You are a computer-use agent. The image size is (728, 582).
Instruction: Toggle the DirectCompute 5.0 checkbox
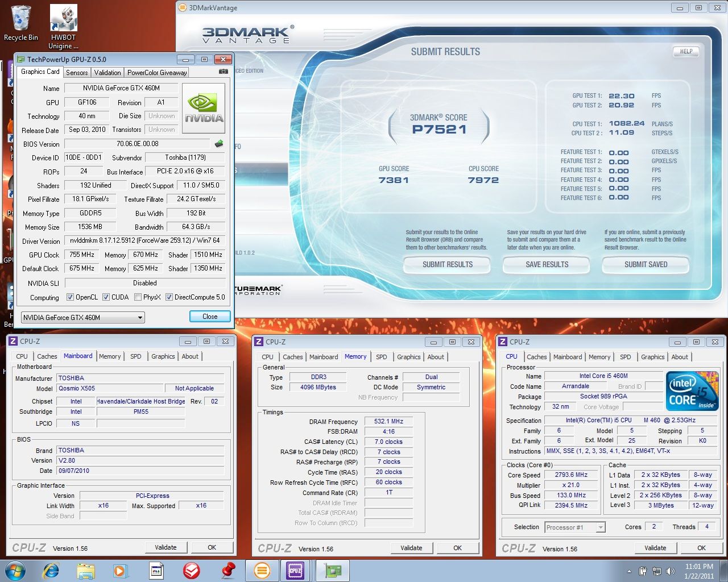coord(169,297)
